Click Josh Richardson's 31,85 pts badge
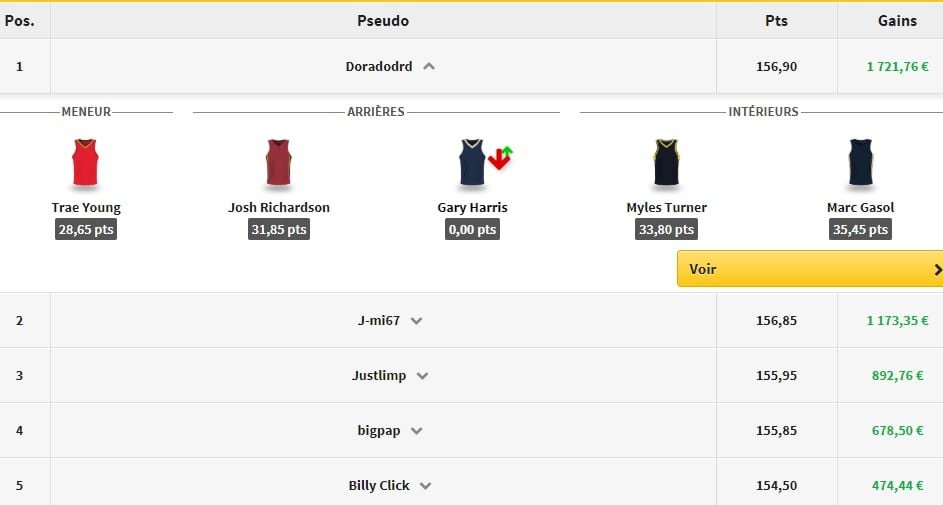This screenshot has width=943, height=505. click(x=278, y=230)
